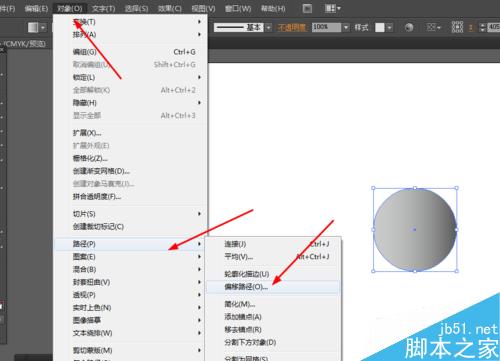Open the 变换(T) submenu

point(130,22)
